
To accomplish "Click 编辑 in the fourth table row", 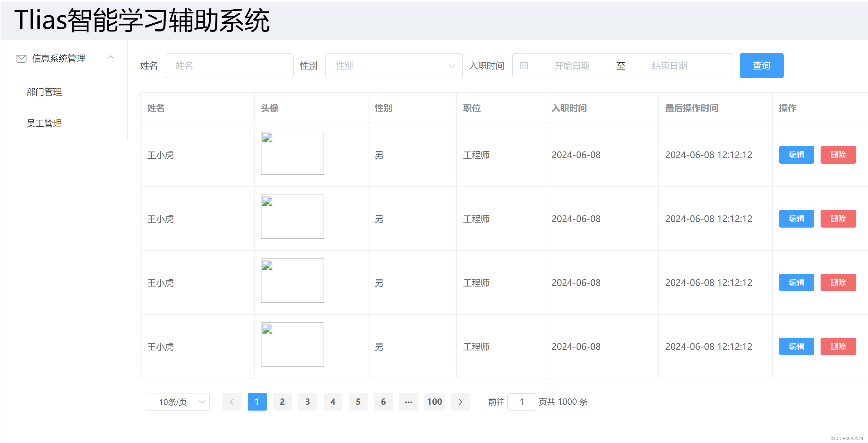I will click(x=797, y=346).
